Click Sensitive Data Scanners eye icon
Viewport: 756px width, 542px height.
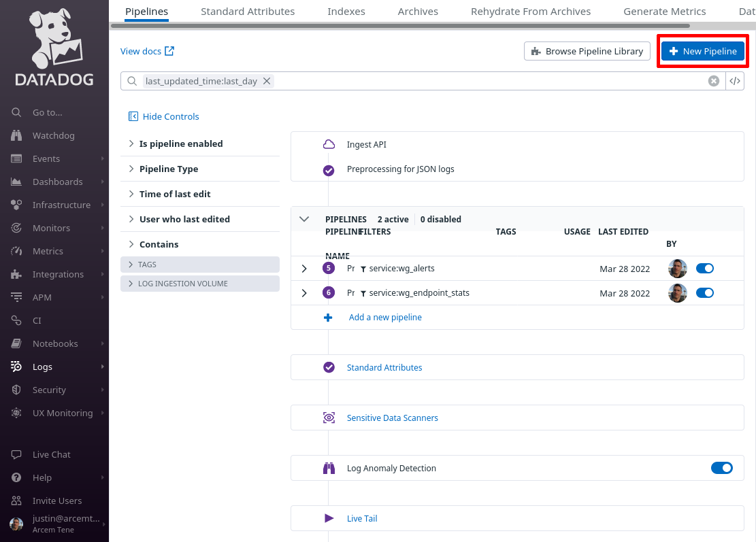tap(329, 418)
